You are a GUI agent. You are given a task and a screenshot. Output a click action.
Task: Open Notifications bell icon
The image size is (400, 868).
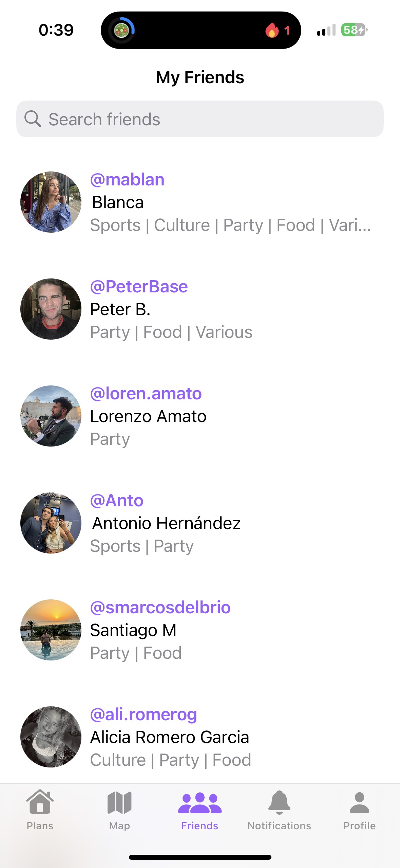coord(279,802)
